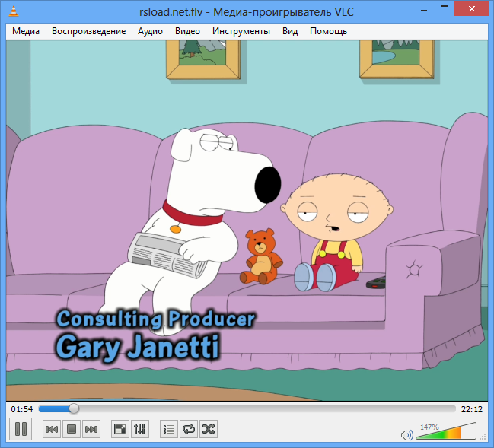This screenshot has width=494, height=448.
Task: Minimize the VLC window
Action: click(x=424, y=9)
